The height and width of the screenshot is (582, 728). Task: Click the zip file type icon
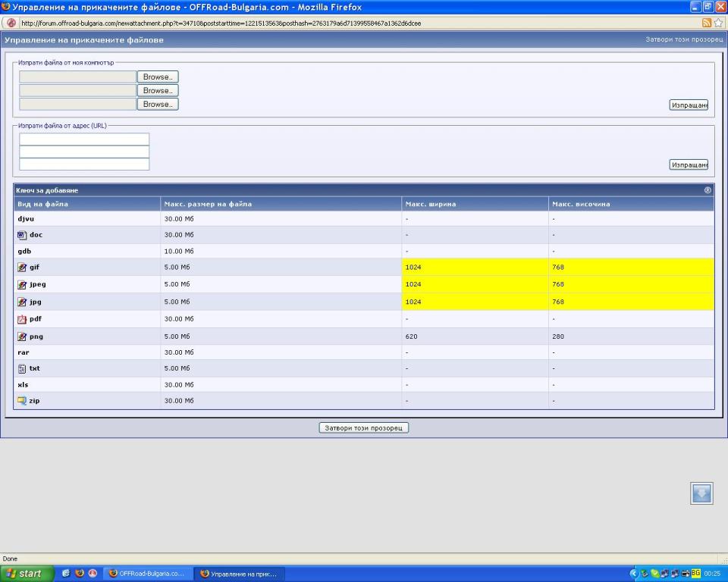pyautogui.click(x=22, y=401)
